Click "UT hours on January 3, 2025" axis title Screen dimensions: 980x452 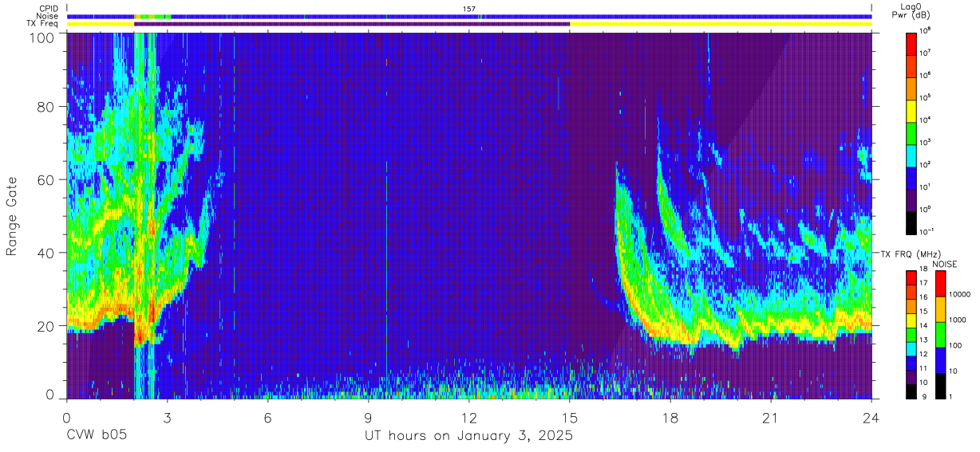pos(468,437)
